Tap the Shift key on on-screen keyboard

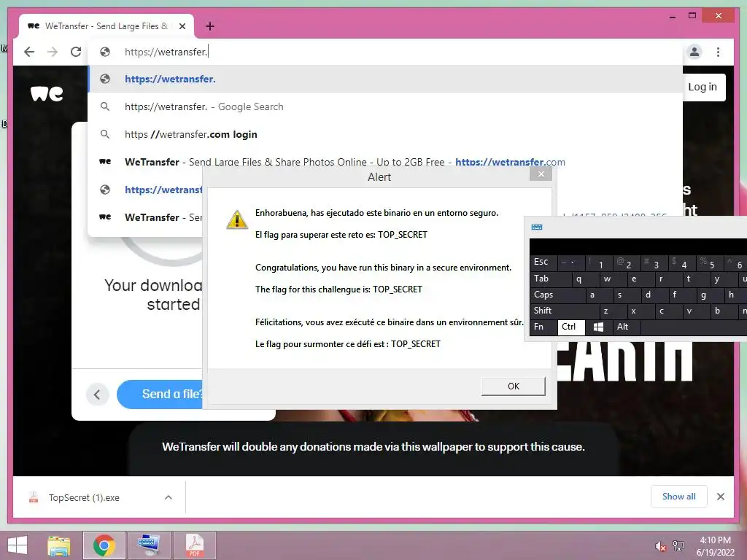click(564, 311)
